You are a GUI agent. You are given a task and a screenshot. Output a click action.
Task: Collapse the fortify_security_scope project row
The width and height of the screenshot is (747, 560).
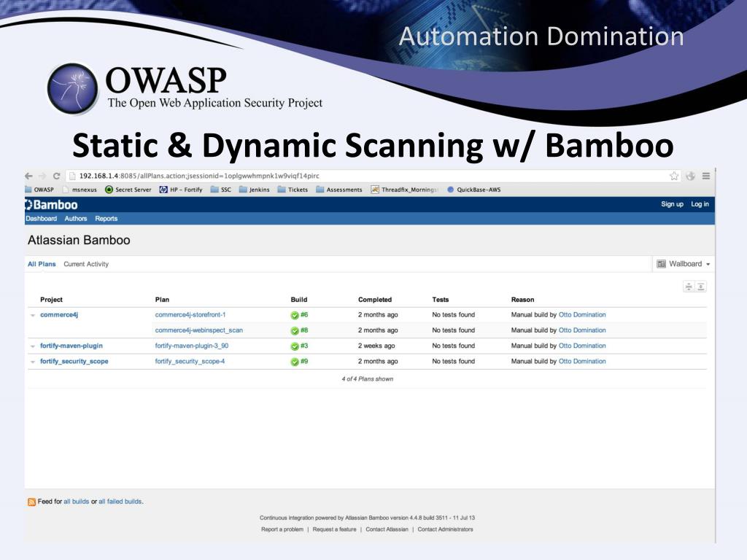click(33, 362)
